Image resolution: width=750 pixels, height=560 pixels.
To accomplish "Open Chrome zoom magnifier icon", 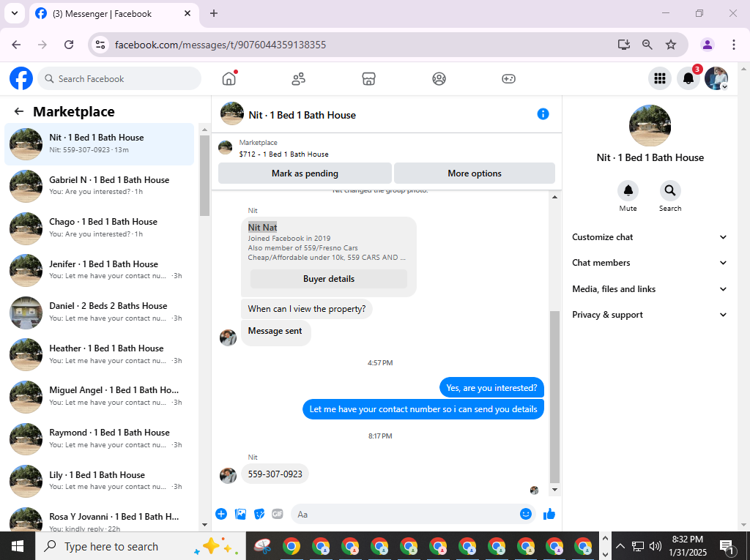I will tap(647, 45).
